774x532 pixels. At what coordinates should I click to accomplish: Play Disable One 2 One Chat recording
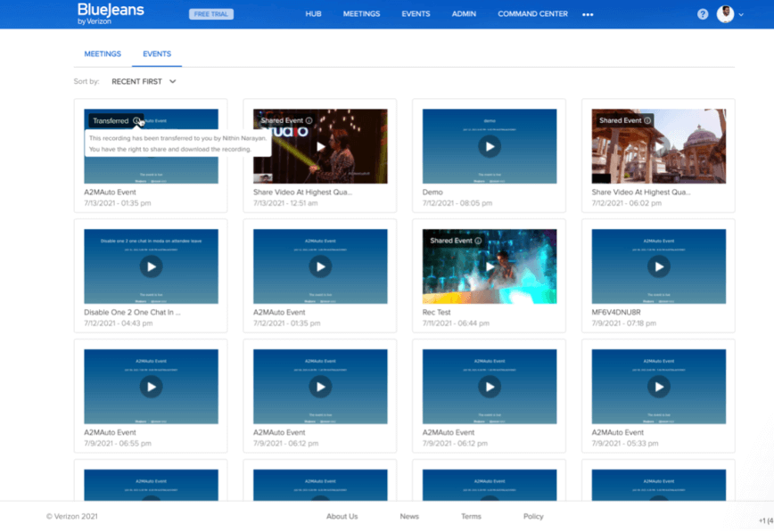(151, 266)
